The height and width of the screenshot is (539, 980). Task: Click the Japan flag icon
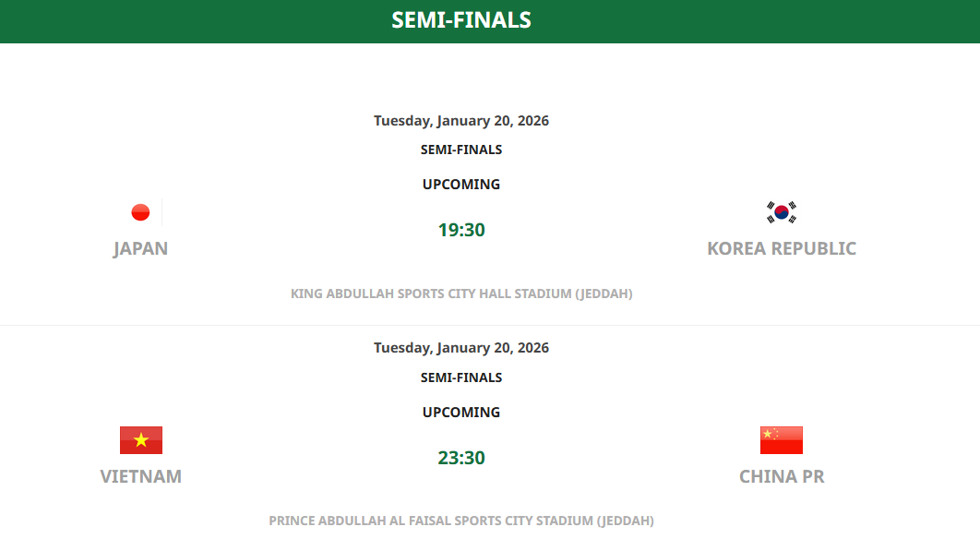click(140, 212)
